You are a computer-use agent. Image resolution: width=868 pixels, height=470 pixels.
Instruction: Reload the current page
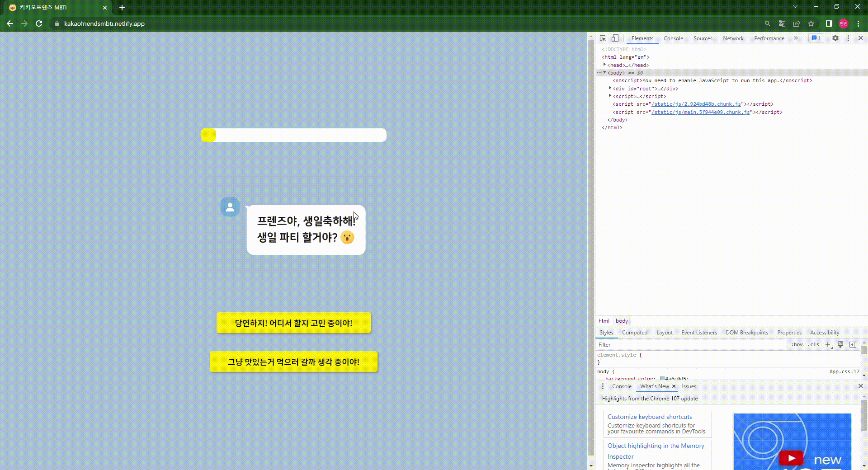(x=39, y=23)
